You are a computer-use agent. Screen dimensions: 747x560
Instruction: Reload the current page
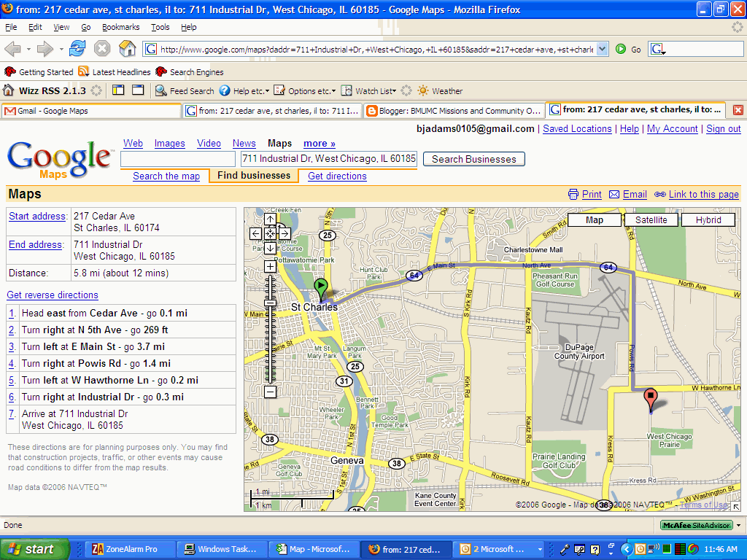[x=77, y=49]
